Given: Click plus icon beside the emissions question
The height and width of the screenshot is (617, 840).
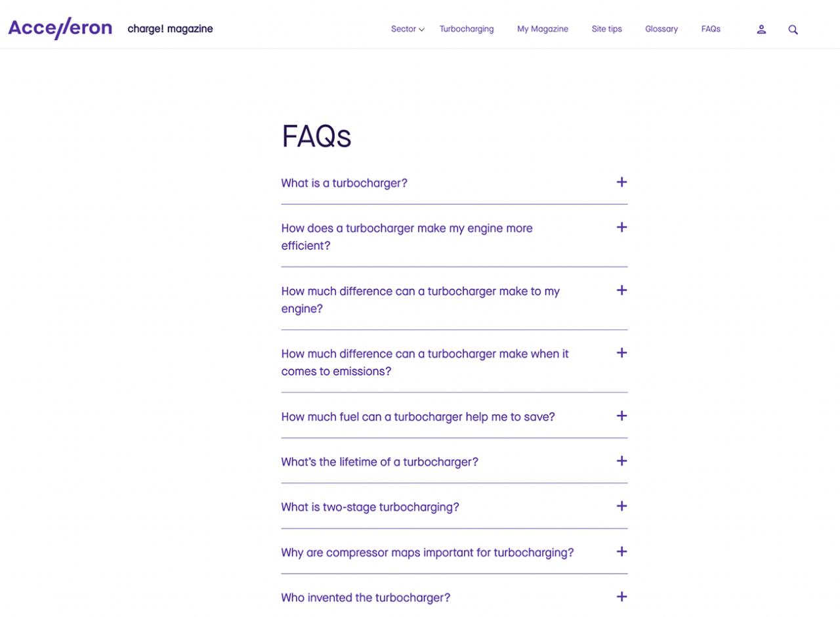Looking at the screenshot, I should pyautogui.click(x=622, y=352).
